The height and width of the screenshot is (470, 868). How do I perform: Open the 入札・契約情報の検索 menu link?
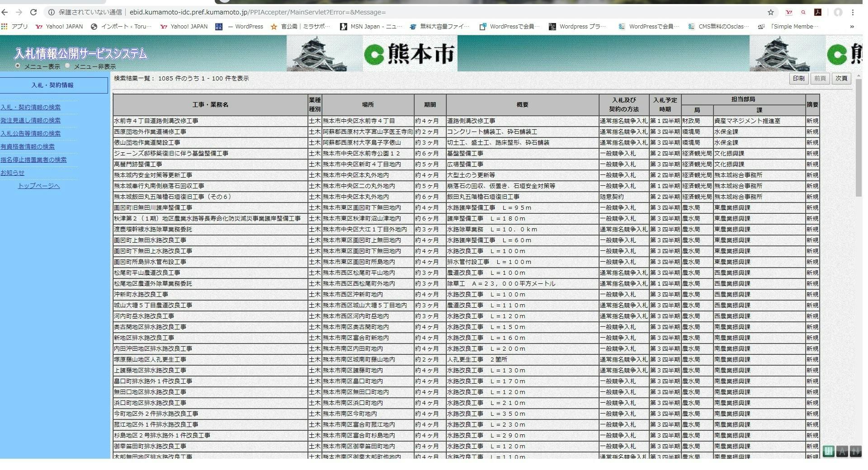[30, 107]
